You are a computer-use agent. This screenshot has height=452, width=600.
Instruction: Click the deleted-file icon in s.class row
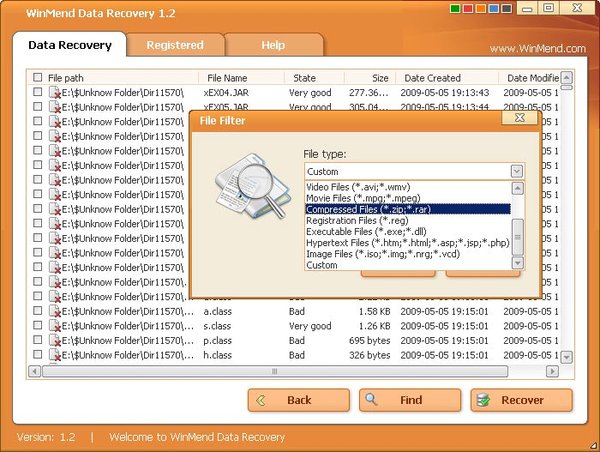coord(55,326)
